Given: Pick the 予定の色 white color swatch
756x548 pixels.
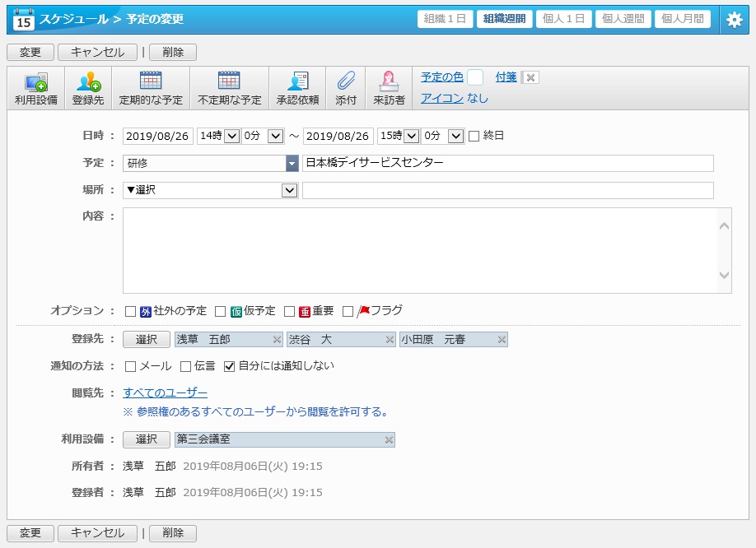Looking at the screenshot, I should (475, 77).
